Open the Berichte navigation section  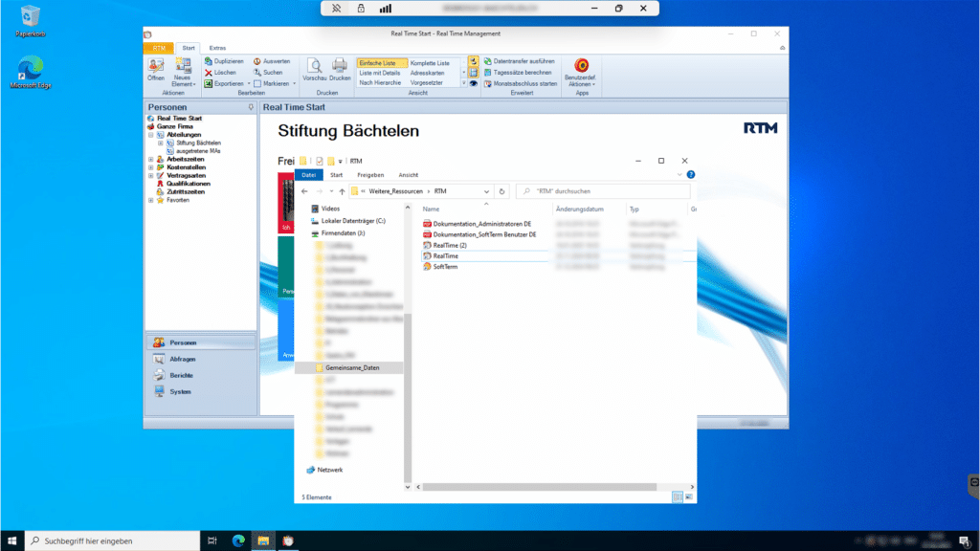[x=201, y=375]
